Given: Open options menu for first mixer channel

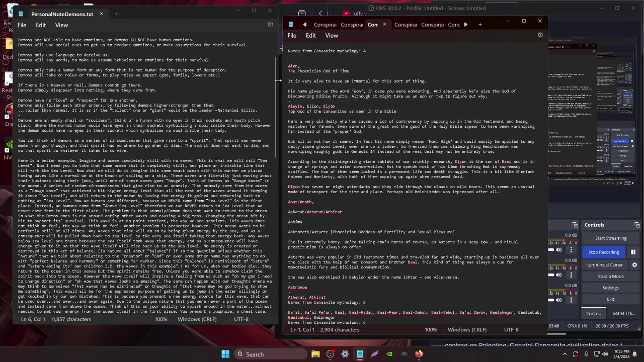Looking at the screenshot, I should pos(571,250).
